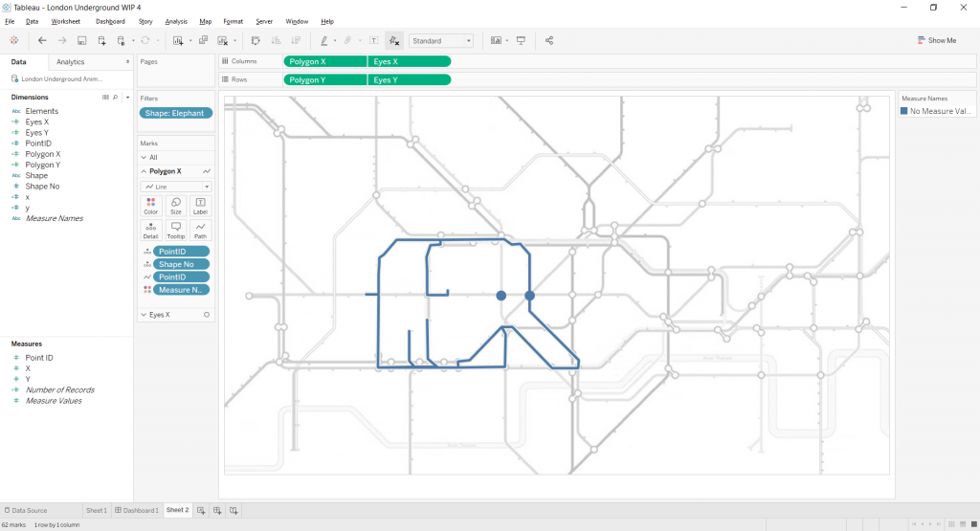Click the New Worksheet toolbar icon

tap(178, 40)
